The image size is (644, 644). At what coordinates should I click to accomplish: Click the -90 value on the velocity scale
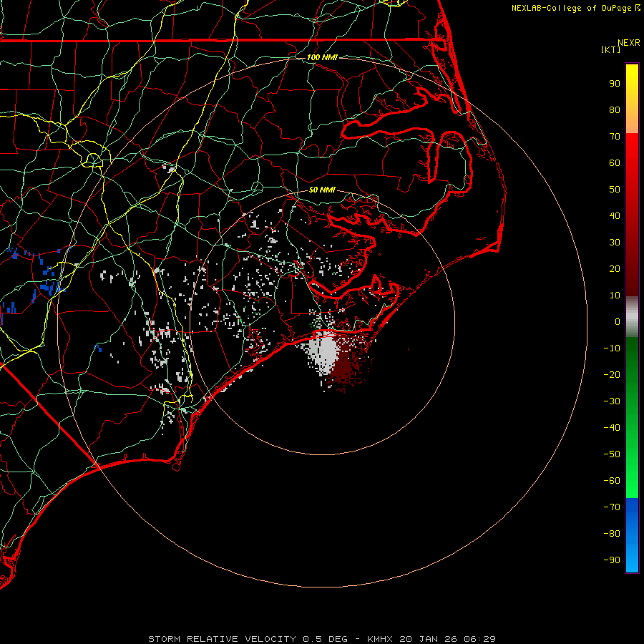612,560
